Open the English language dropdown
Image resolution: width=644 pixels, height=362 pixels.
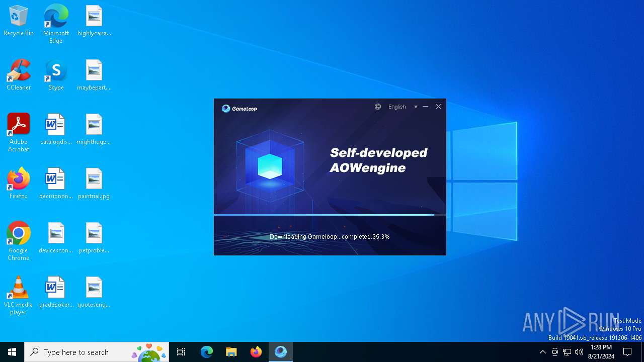397,107
